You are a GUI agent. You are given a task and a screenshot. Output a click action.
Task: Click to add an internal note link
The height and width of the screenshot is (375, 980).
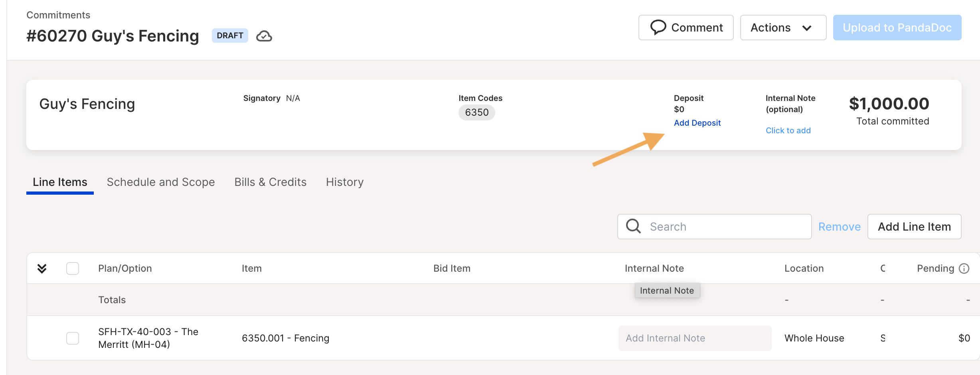click(788, 130)
